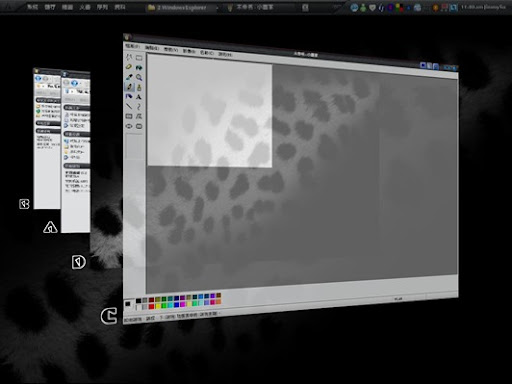Select the Text tool with the letter A
The image size is (512, 384).
pyautogui.click(x=139, y=97)
